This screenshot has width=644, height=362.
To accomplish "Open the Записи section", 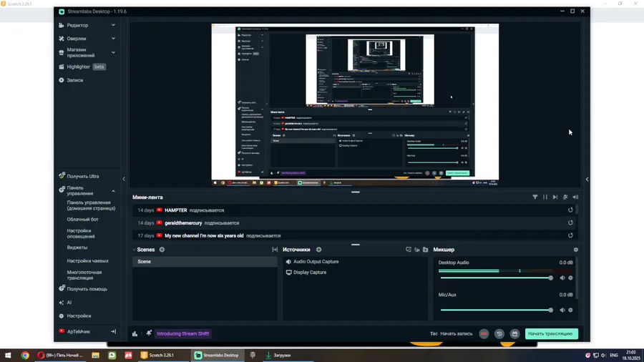I will tap(74, 80).
